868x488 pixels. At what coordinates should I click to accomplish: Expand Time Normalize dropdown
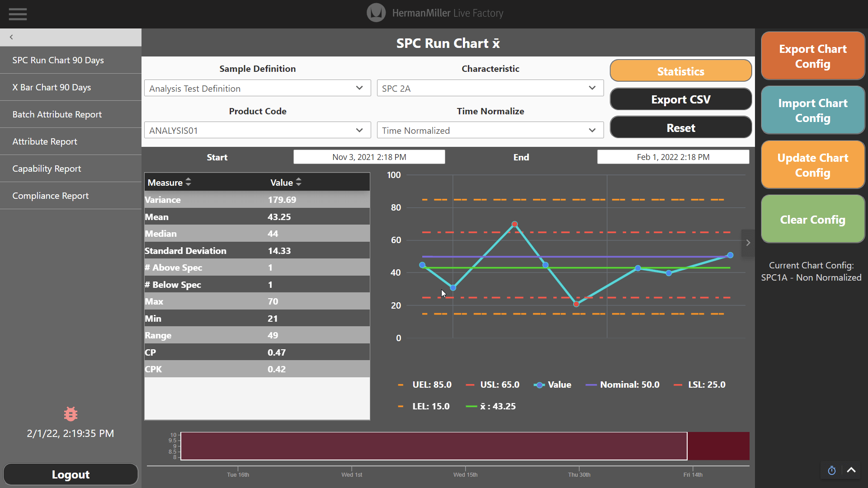tap(490, 131)
